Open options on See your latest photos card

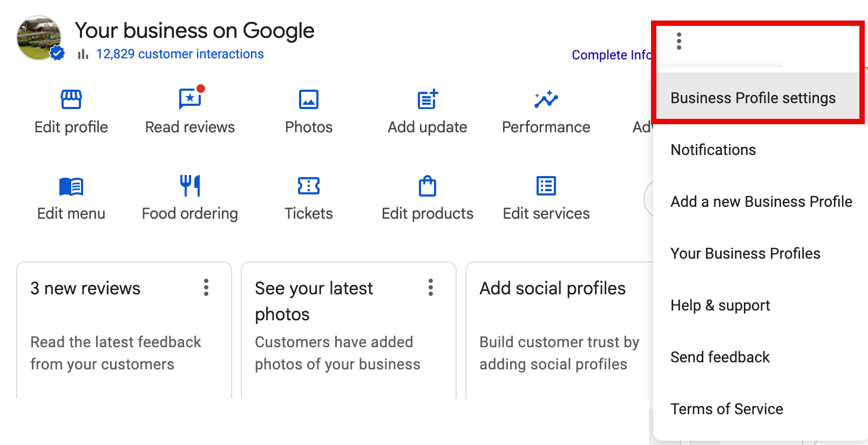coord(431,287)
